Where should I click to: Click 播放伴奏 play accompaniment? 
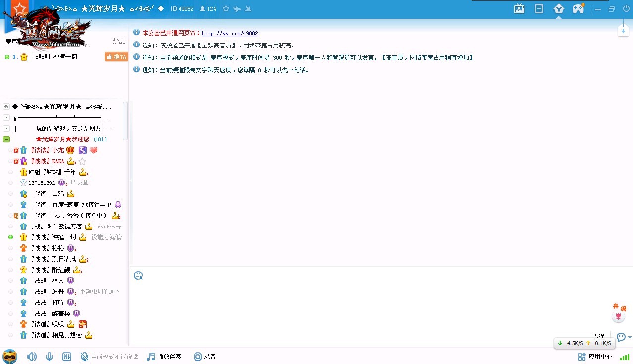[164, 357]
